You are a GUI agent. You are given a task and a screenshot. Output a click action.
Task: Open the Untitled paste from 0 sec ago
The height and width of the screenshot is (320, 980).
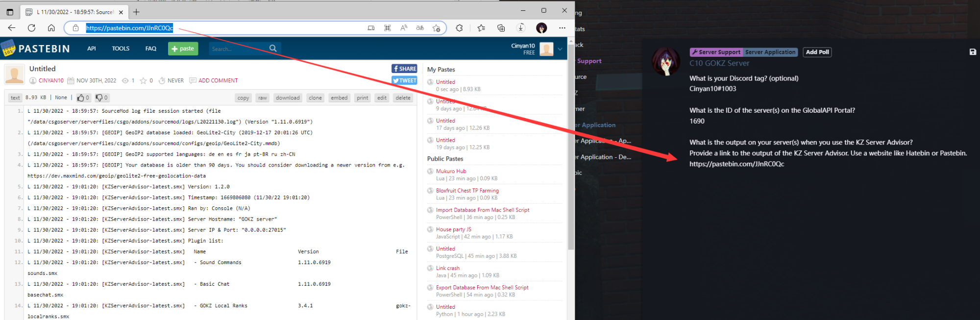445,82
